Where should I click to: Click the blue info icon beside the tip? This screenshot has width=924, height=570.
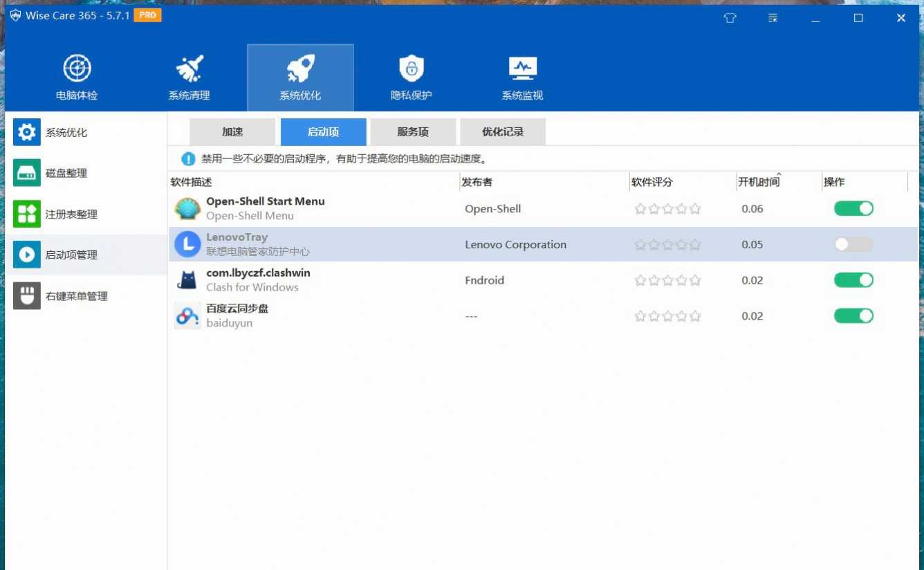pos(188,159)
